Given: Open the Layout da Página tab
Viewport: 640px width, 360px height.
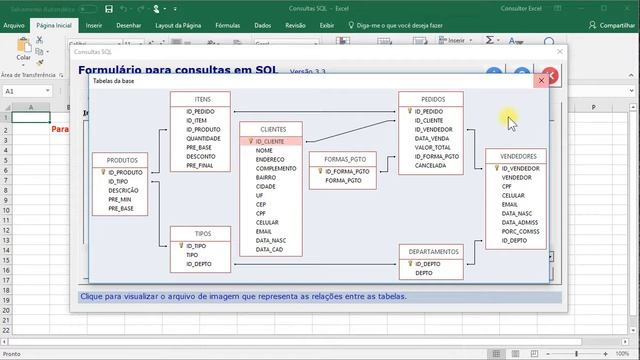Looking at the screenshot, I should (178, 25).
